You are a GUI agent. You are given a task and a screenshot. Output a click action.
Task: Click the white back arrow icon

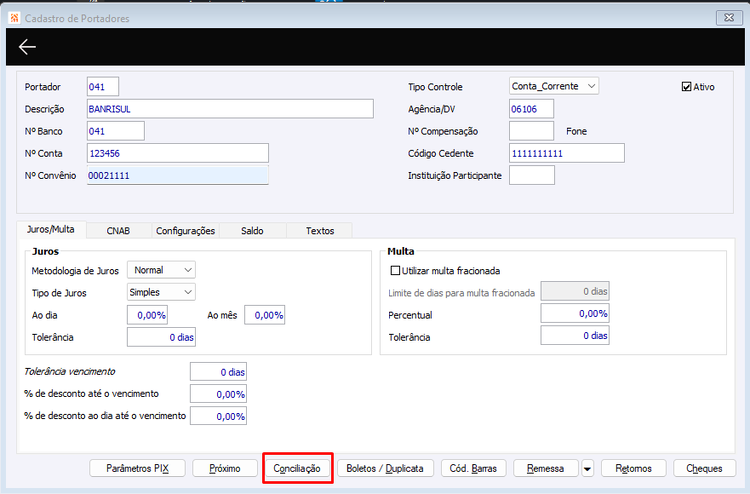coord(27,47)
